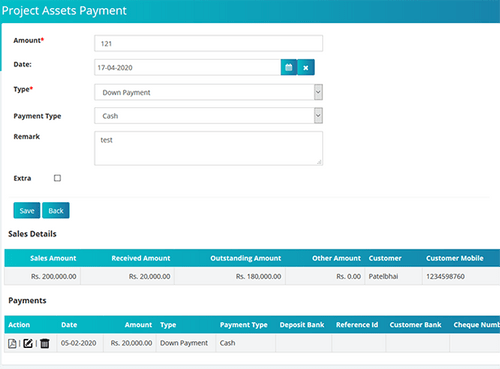Screen dimensions: 500x369
Task: Select the Down Payment cell in Payments table
Action: [186, 343]
